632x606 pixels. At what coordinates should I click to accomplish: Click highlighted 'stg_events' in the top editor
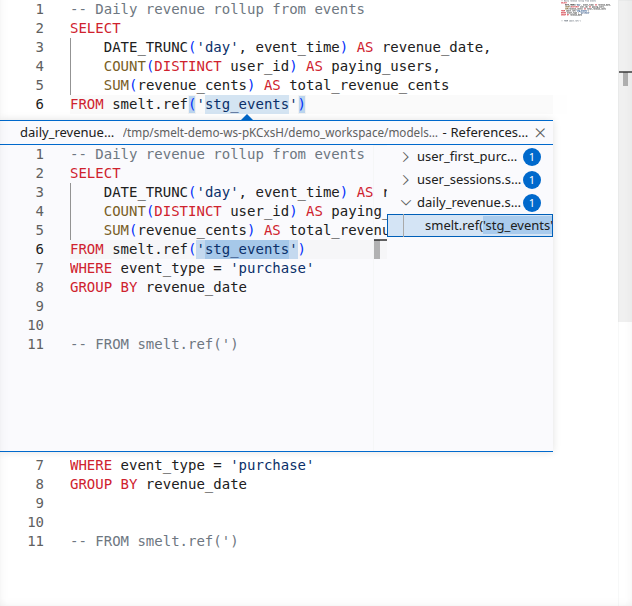click(247, 105)
